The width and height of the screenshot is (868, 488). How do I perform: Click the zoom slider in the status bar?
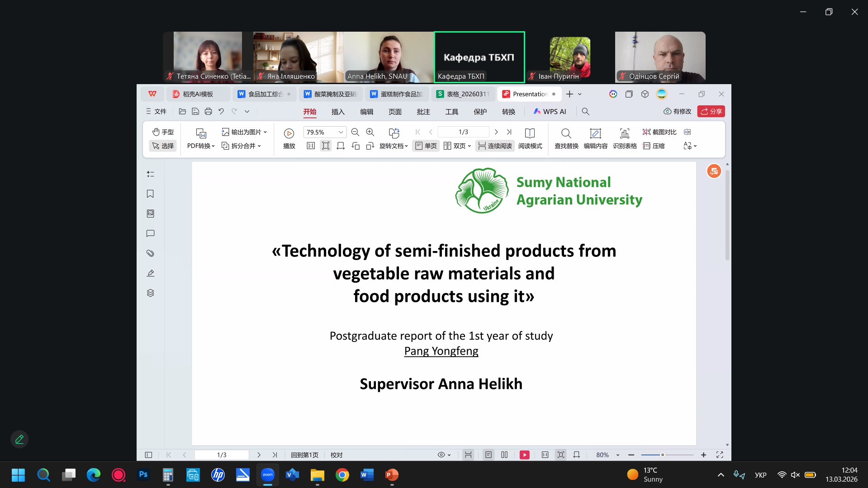coord(663,455)
